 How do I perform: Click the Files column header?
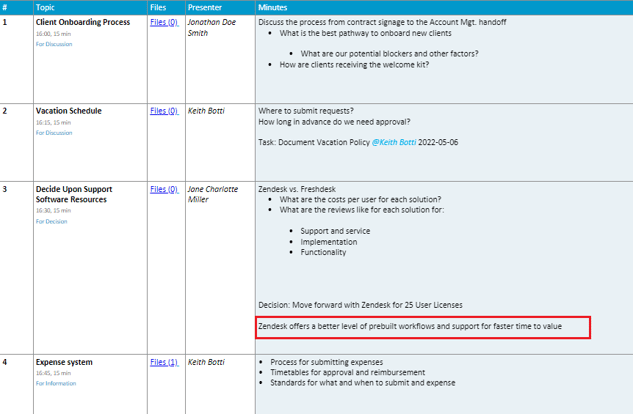click(x=158, y=7)
